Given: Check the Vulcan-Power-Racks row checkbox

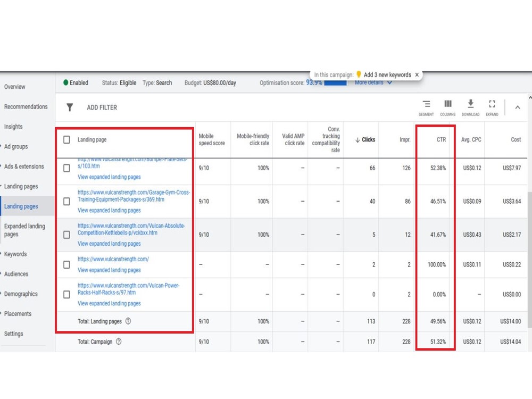Looking at the screenshot, I should 67,294.
